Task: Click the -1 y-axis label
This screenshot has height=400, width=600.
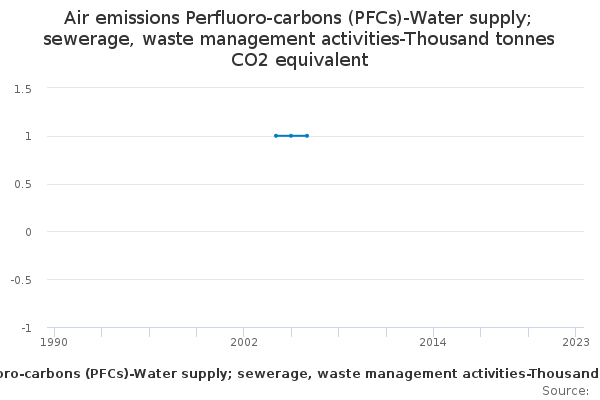Action: 27,328
